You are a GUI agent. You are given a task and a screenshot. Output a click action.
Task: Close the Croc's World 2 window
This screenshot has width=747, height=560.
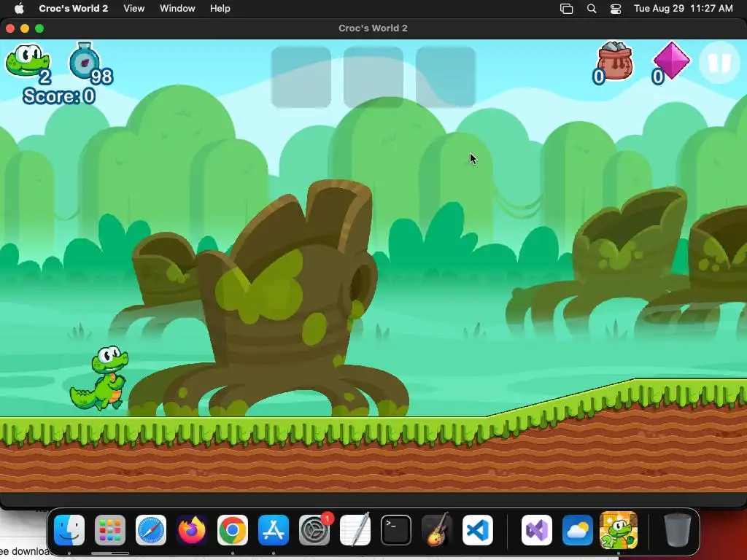10,28
